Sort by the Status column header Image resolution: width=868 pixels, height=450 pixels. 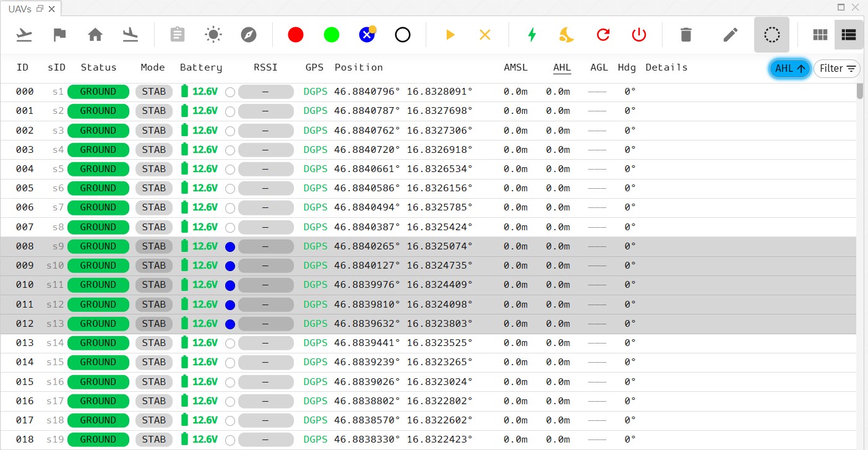pyautogui.click(x=98, y=67)
